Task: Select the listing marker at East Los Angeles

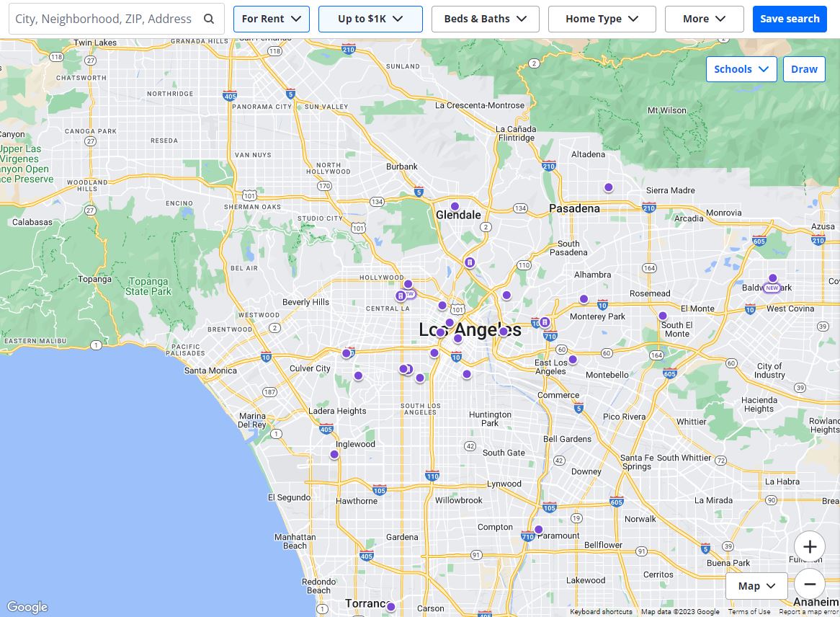Action: coord(573,360)
